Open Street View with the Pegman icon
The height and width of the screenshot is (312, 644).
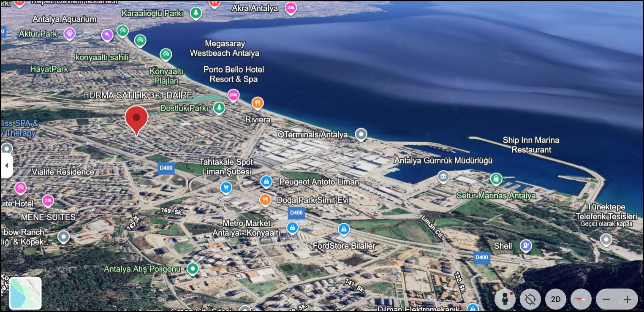[505, 299]
